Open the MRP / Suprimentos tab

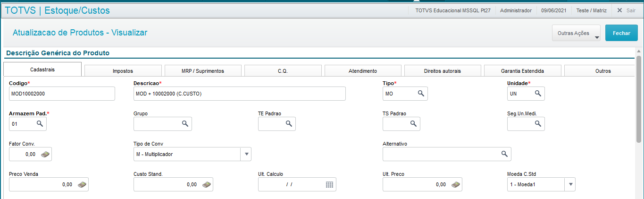click(x=203, y=71)
